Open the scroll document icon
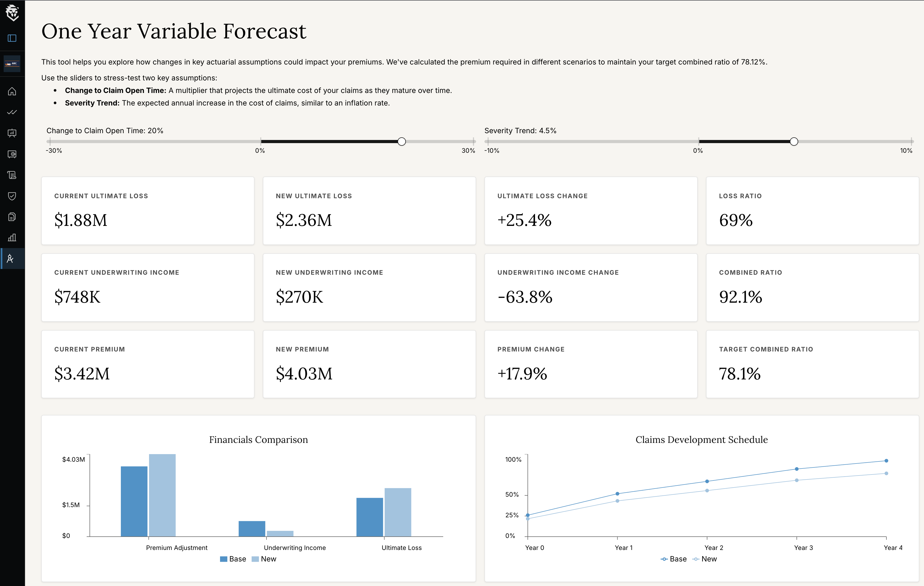This screenshot has height=586, width=924. 12,175
